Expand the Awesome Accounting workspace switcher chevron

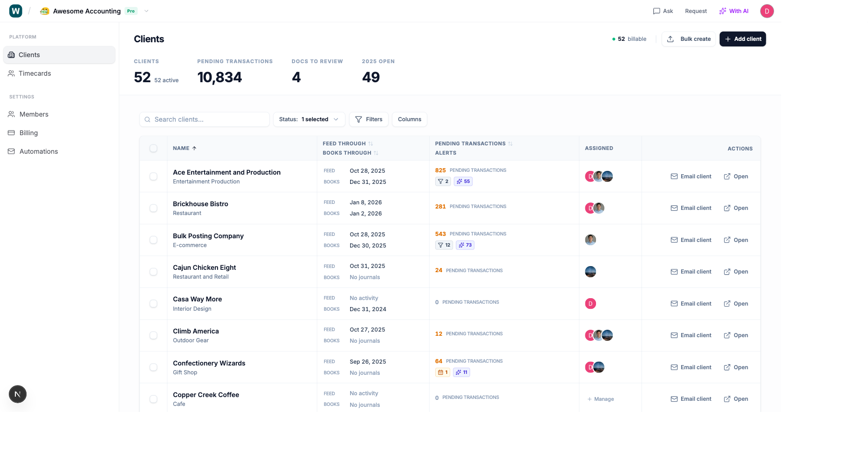point(146,11)
